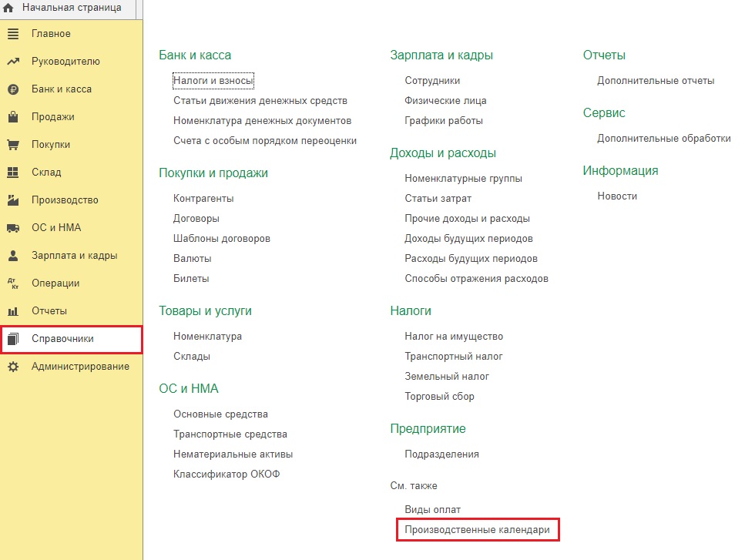Viewport: 745px width, 560px height.
Task: Open Счета с особым порядком переоценки
Action: pyautogui.click(x=265, y=141)
